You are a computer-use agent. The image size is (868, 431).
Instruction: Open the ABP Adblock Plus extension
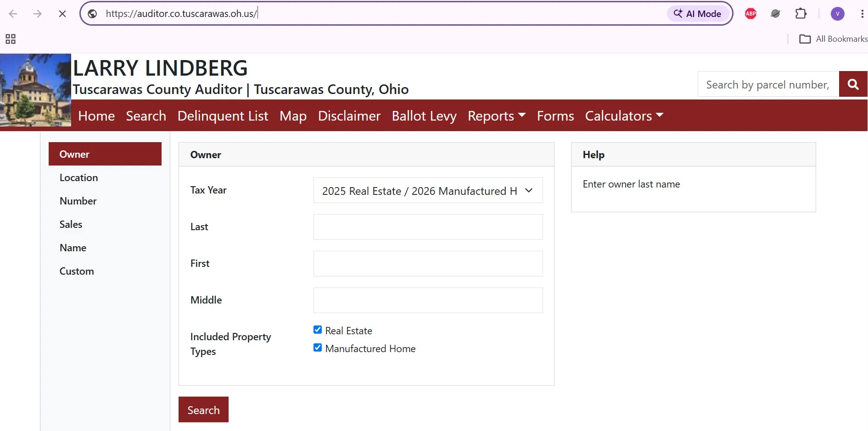coord(751,14)
